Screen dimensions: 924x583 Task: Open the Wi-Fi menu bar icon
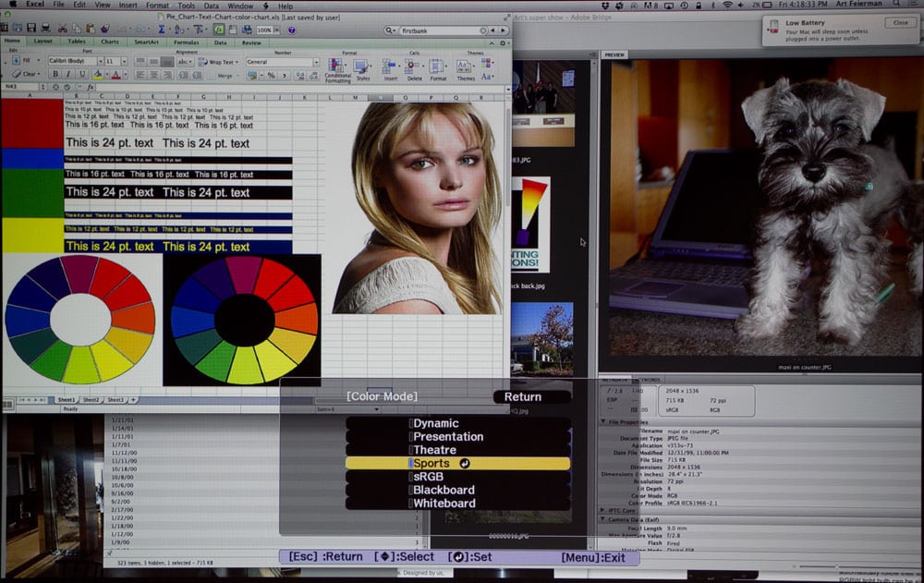pyautogui.click(x=727, y=6)
